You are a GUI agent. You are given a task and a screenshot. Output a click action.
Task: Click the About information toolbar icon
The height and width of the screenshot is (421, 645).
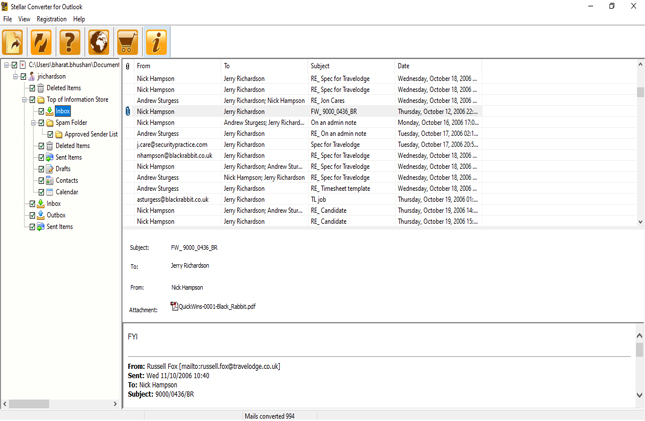click(x=156, y=42)
